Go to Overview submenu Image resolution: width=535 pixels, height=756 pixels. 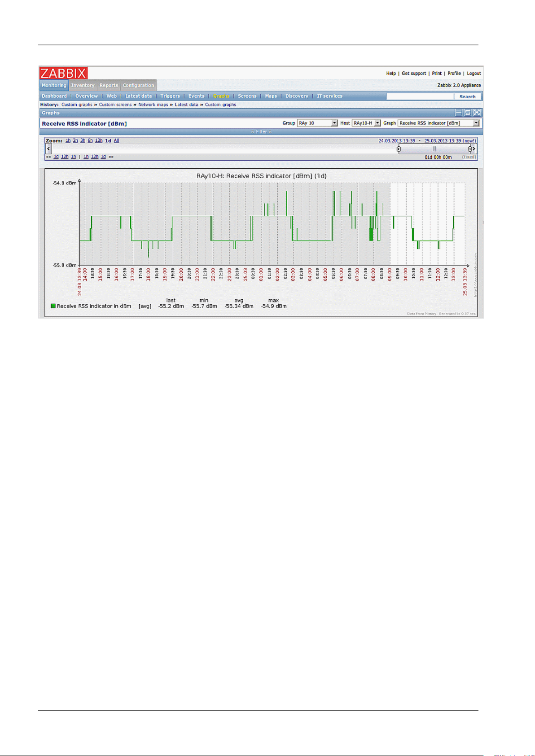point(87,96)
